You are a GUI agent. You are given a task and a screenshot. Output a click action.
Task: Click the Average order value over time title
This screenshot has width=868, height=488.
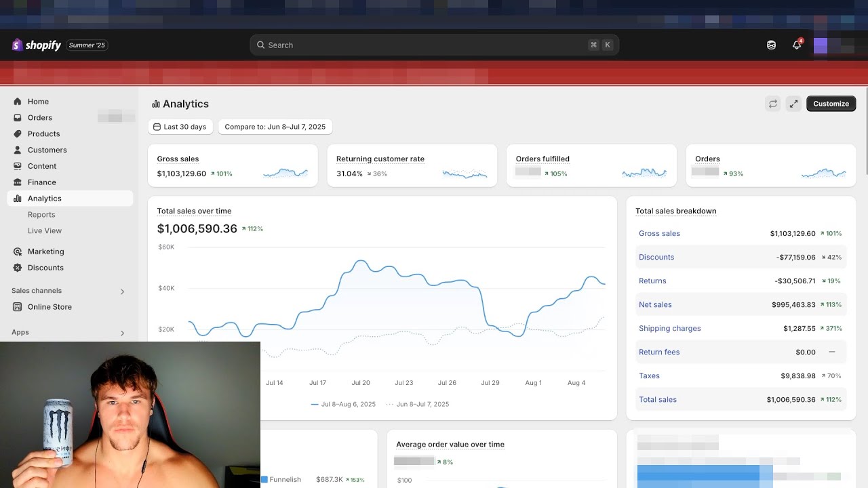pyautogui.click(x=450, y=445)
